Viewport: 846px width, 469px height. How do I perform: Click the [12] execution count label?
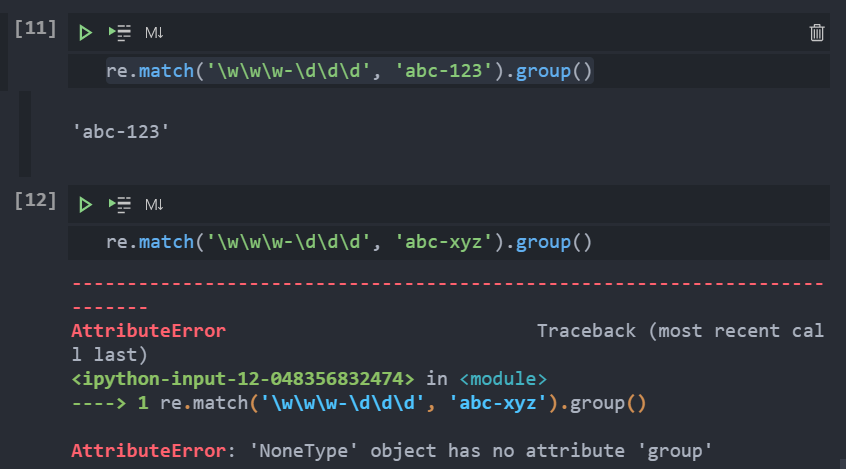point(35,200)
